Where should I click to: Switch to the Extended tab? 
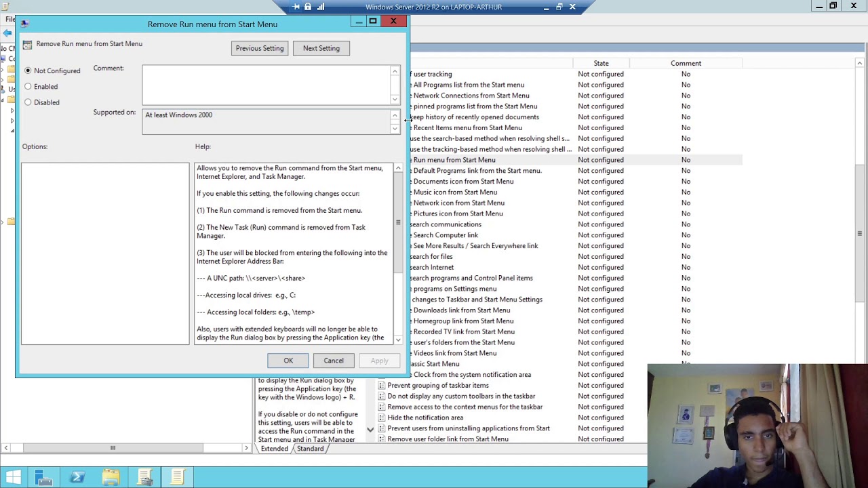coord(274,449)
